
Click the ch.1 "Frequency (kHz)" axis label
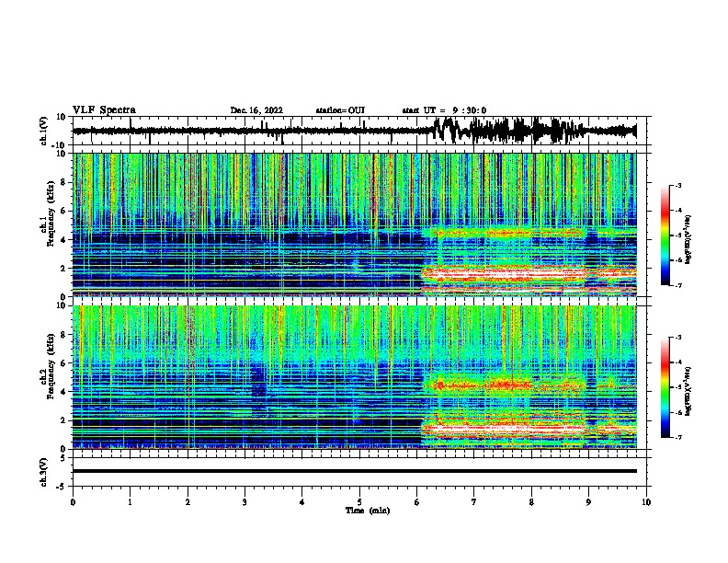pyautogui.click(x=51, y=213)
